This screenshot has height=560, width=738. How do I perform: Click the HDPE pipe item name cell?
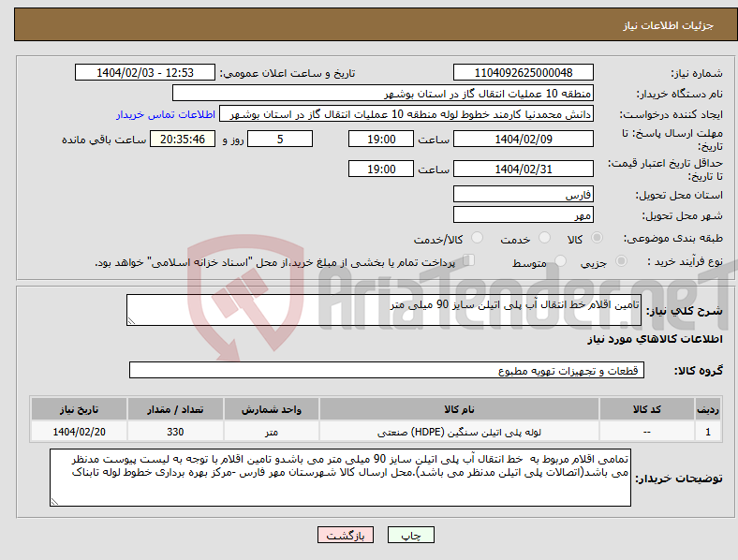459,432
